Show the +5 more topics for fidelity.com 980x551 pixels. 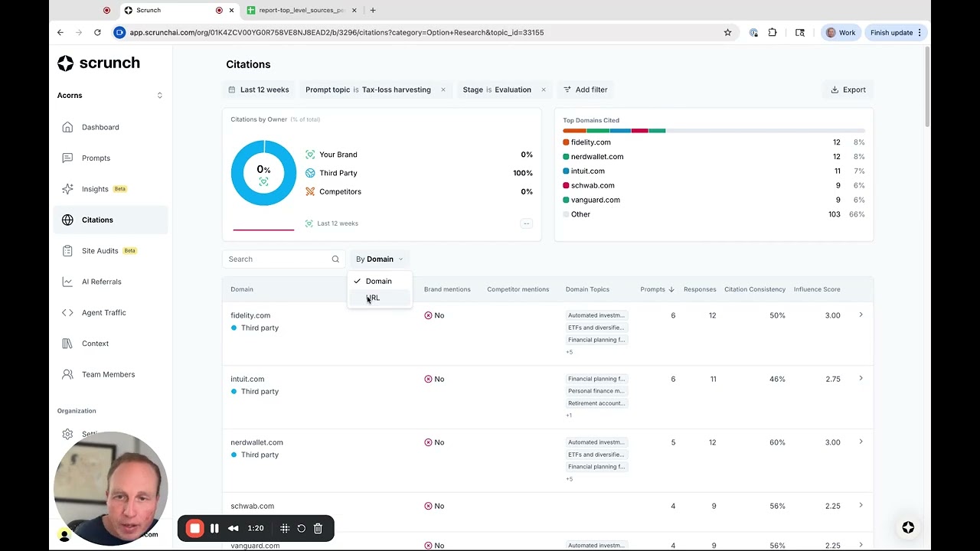pyautogui.click(x=570, y=352)
